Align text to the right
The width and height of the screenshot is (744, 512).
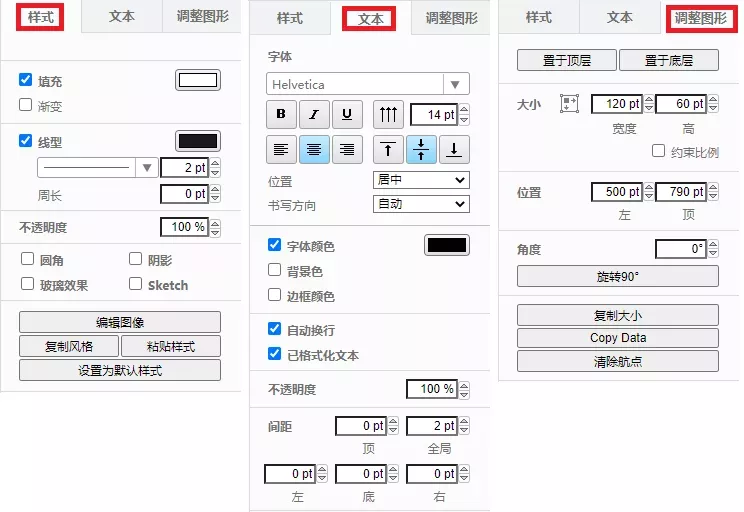pos(347,149)
